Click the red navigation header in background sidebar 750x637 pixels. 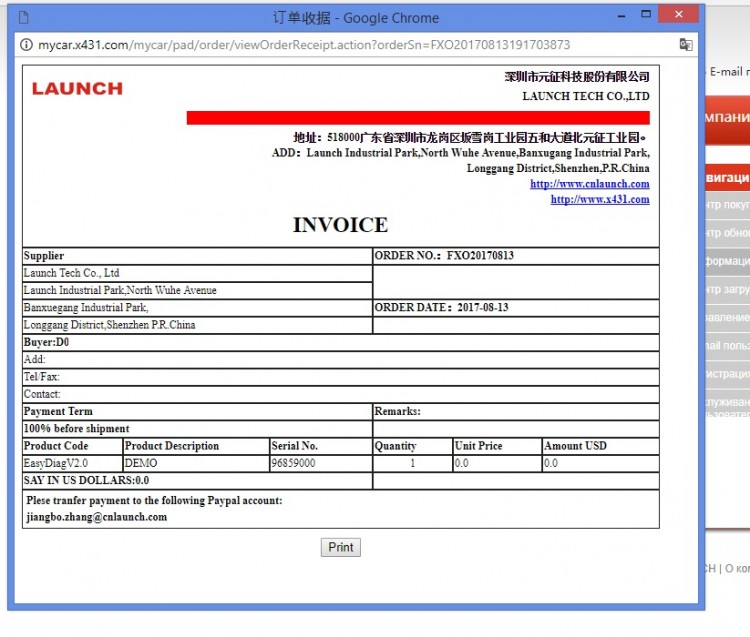pyautogui.click(x=727, y=177)
